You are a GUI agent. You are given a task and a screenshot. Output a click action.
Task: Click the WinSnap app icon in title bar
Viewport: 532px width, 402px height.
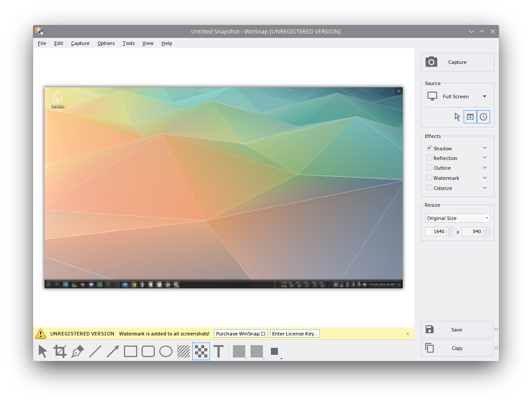[x=39, y=31]
